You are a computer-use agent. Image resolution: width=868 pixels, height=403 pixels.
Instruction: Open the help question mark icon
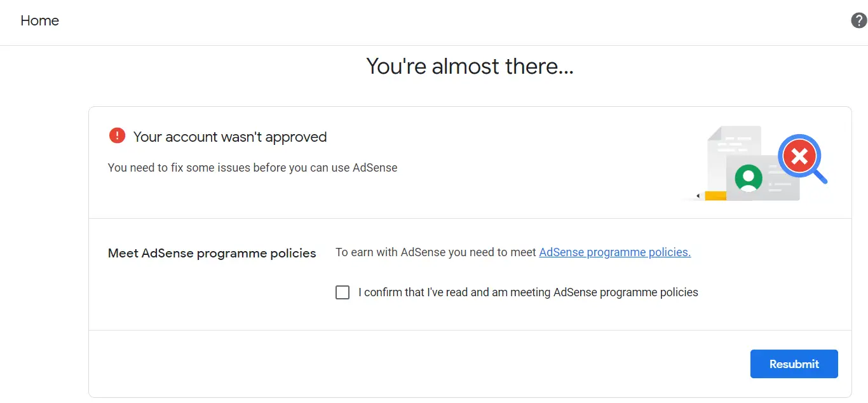858,20
